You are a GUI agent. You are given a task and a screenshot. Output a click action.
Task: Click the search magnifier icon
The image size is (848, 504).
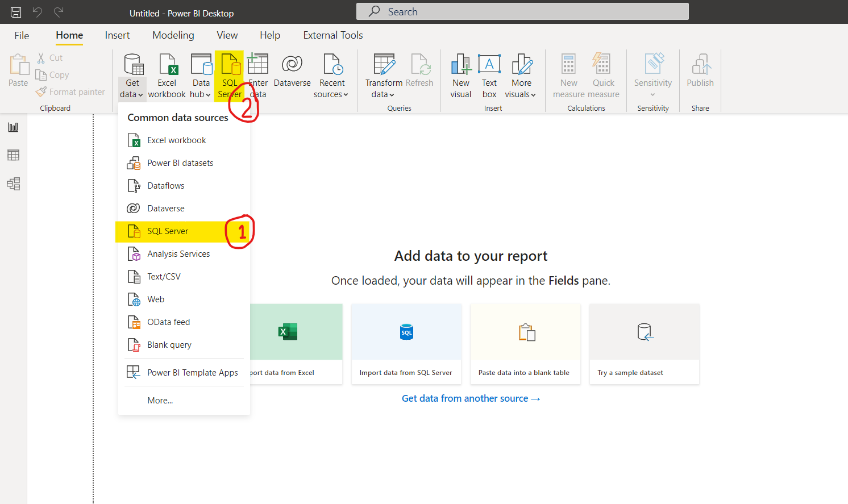(x=375, y=11)
